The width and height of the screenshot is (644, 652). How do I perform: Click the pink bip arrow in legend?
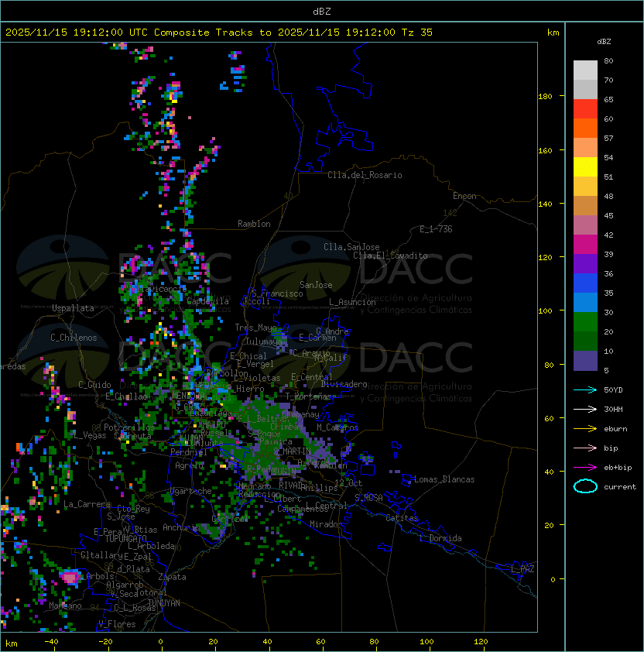click(x=585, y=448)
